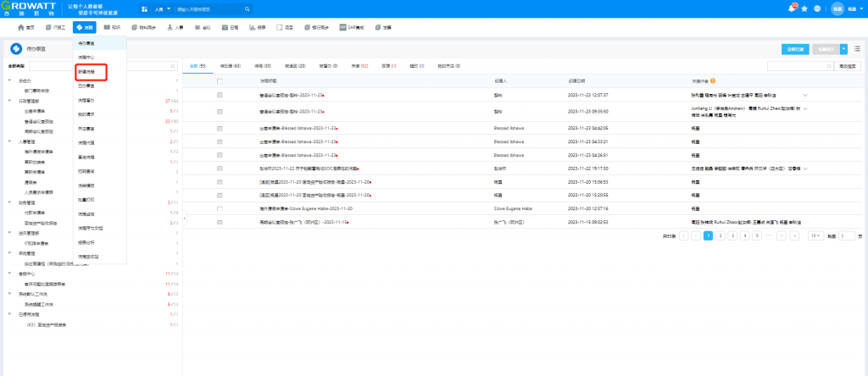Click the magnifier icon in top search bar

point(247,8)
